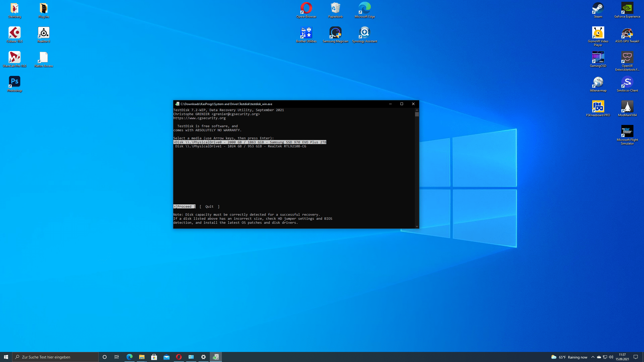Open the Windows Start menu
Image resolution: width=644 pixels, height=362 pixels.
(x=6, y=357)
